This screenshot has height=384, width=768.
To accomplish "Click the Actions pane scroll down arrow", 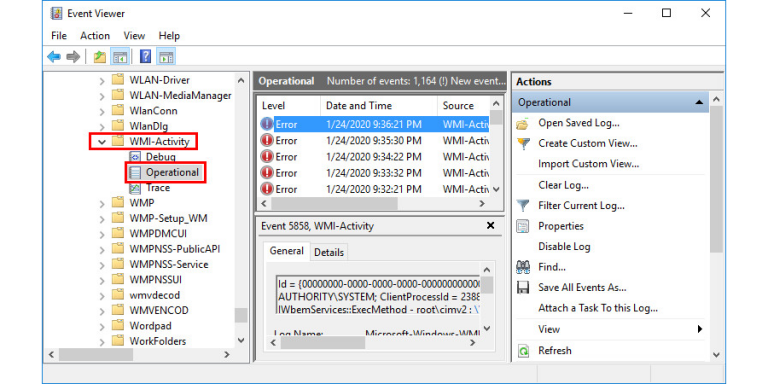I will pyautogui.click(x=716, y=356).
